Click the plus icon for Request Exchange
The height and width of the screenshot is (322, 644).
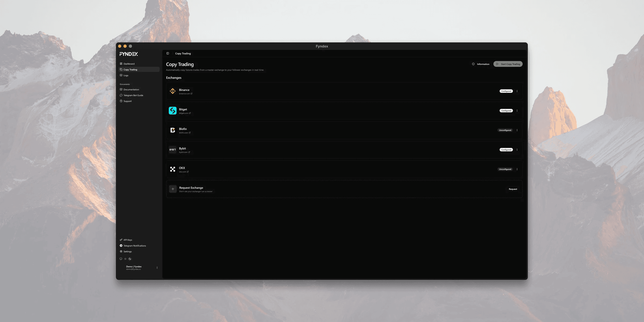point(173,189)
